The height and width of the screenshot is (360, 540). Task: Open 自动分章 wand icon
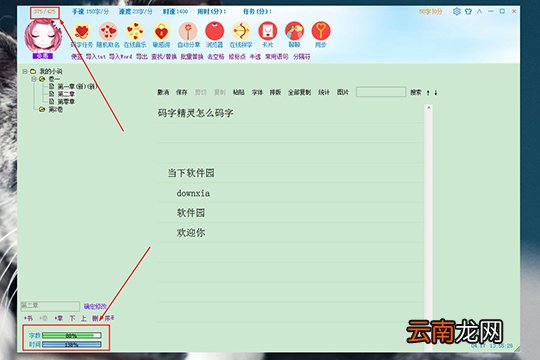188,31
